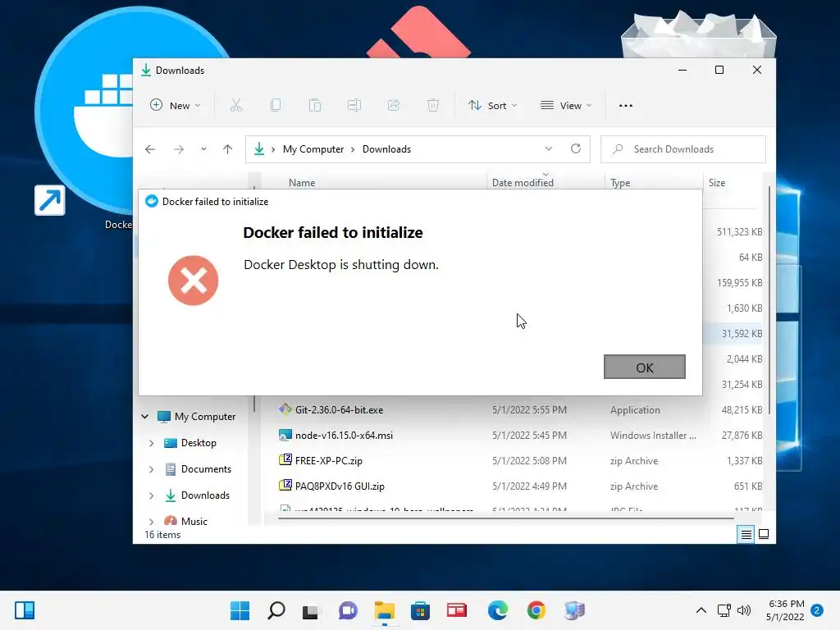Expand the Downloads tree node

pos(151,495)
